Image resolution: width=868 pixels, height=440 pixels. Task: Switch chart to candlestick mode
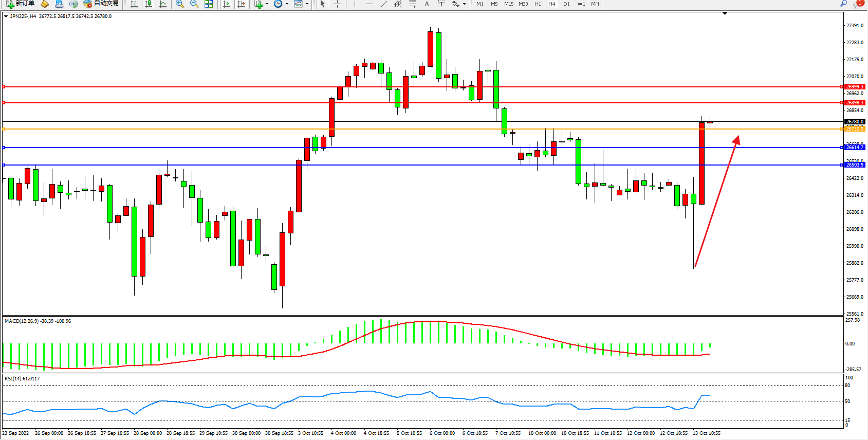pos(149,4)
